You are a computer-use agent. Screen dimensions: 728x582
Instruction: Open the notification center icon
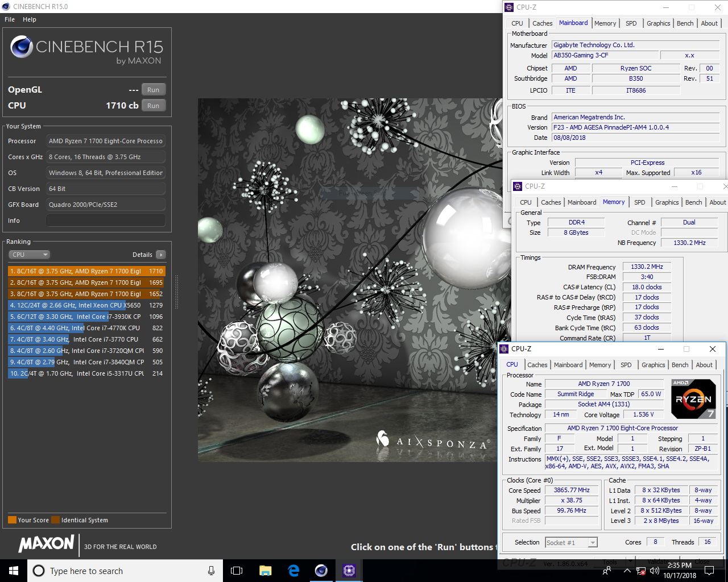(709, 571)
